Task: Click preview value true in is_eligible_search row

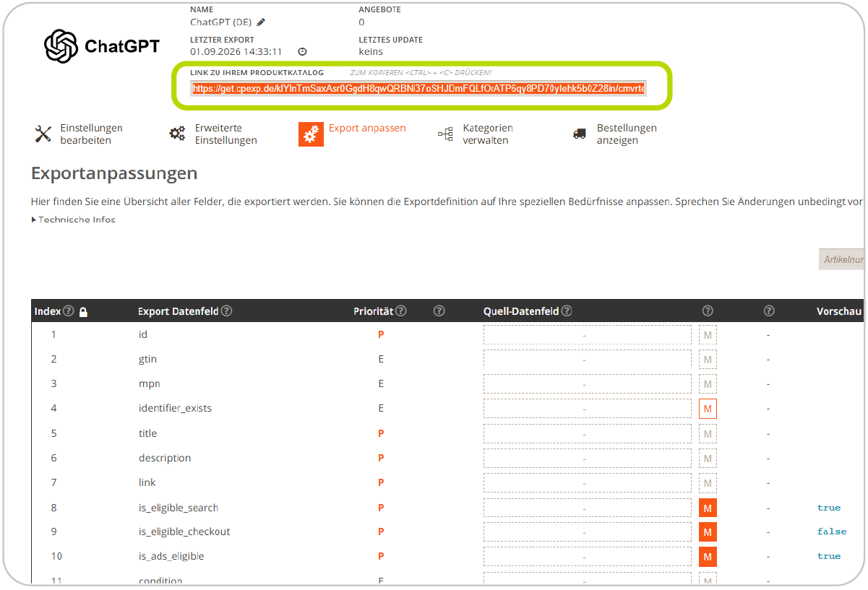Action: [829, 508]
